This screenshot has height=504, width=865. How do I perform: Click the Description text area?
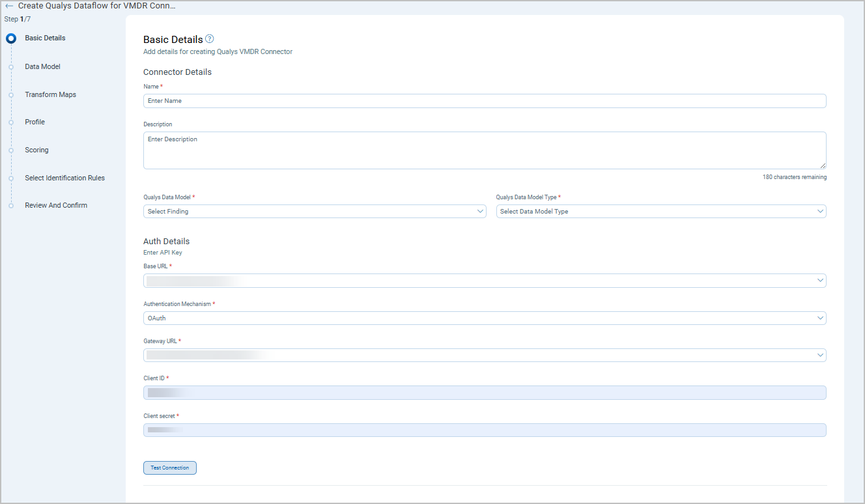pyautogui.click(x=485, y=150)
